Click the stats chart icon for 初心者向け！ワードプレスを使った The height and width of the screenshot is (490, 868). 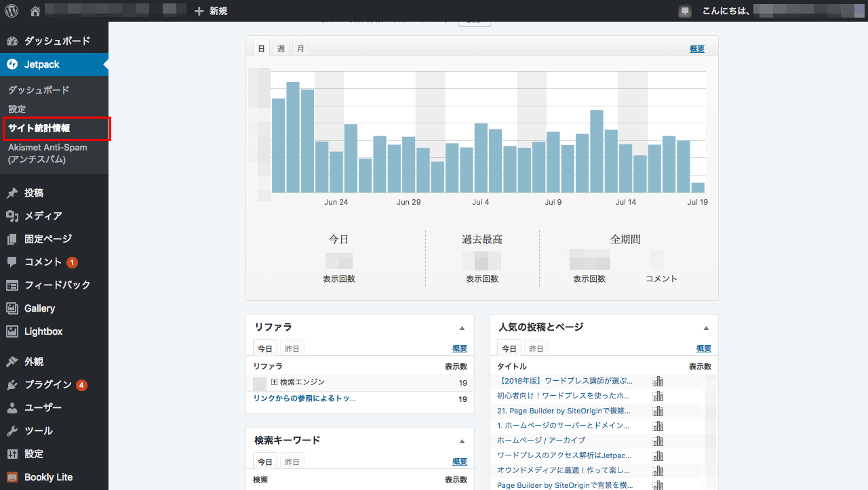coord(658,396)
